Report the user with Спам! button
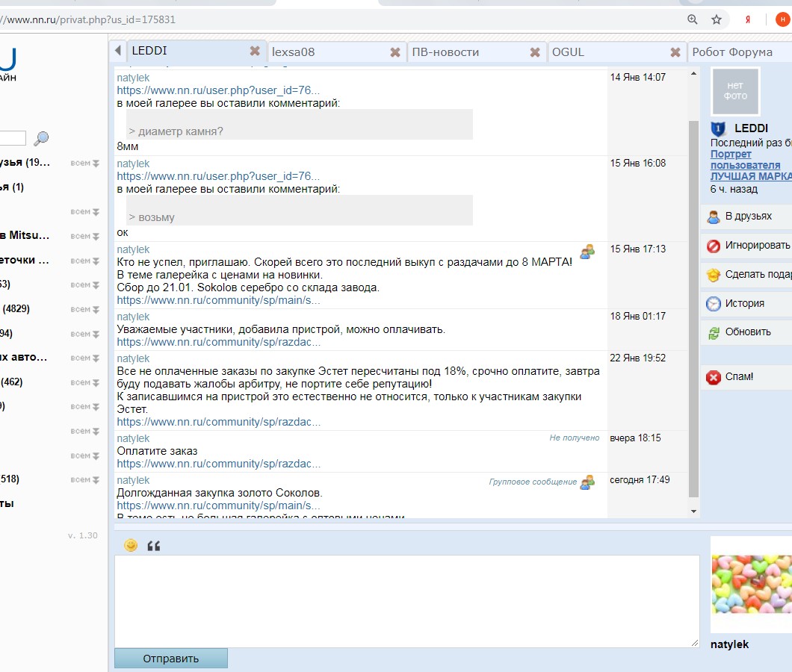 pos(746,376)
